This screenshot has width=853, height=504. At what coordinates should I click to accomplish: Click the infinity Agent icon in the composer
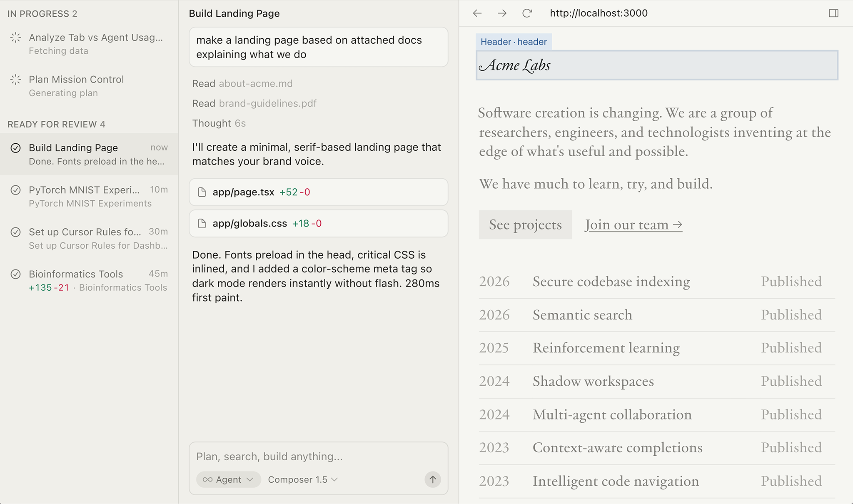[207, 479]
